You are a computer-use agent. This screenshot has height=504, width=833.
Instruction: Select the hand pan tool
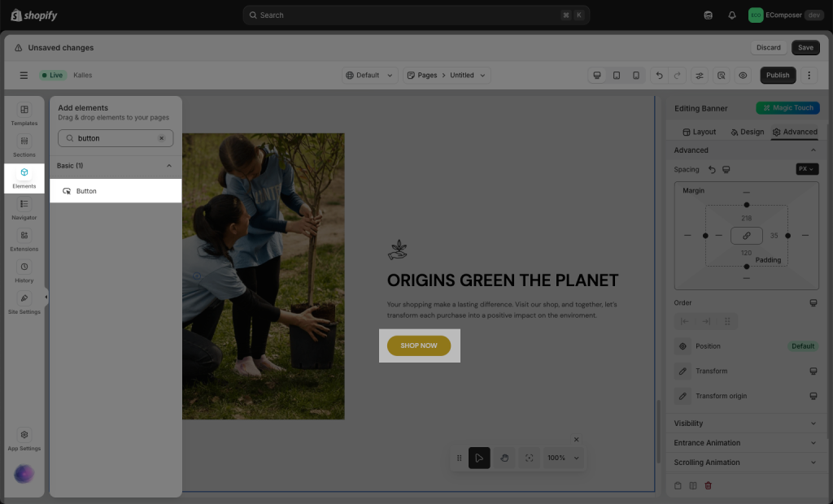(504, 458)
